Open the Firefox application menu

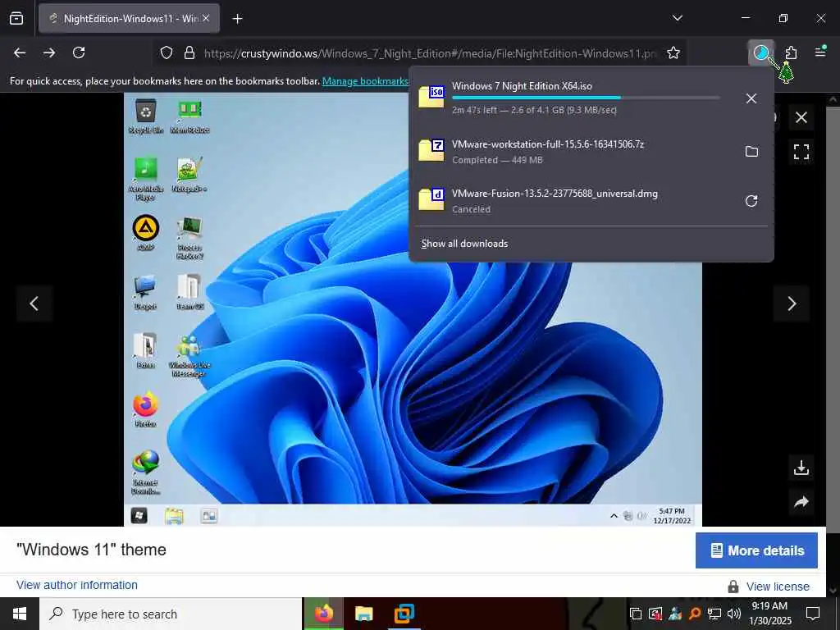pos(820,52)
